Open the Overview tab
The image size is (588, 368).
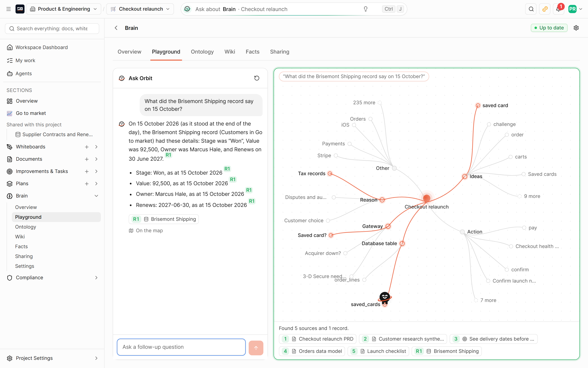tap(129, 52)
